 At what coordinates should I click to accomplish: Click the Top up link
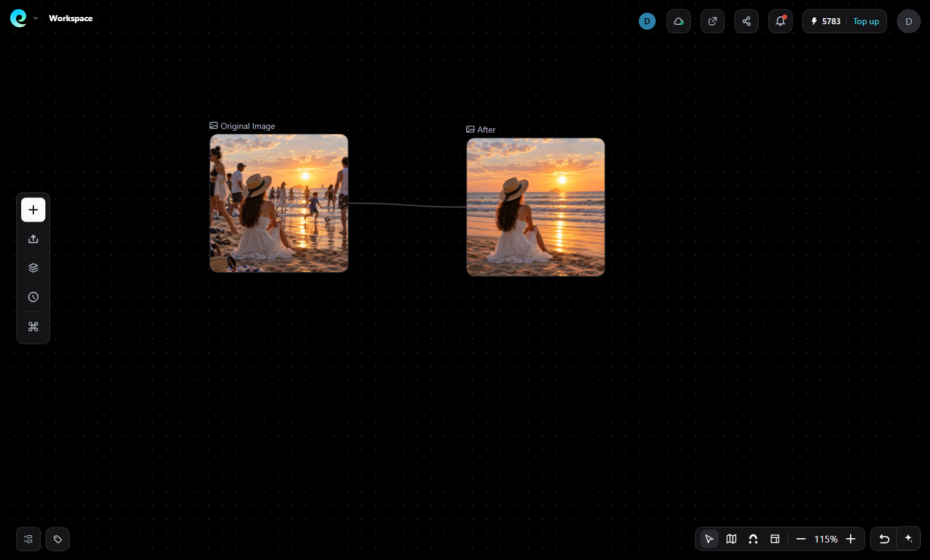point(866,21)
